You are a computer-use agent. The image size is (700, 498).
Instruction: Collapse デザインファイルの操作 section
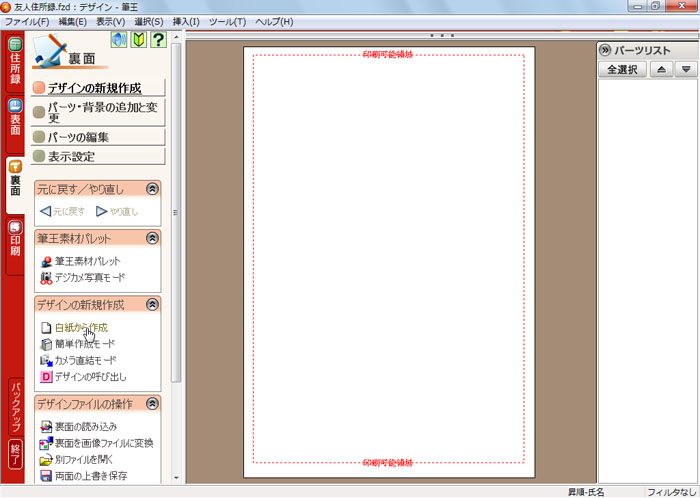152,404
